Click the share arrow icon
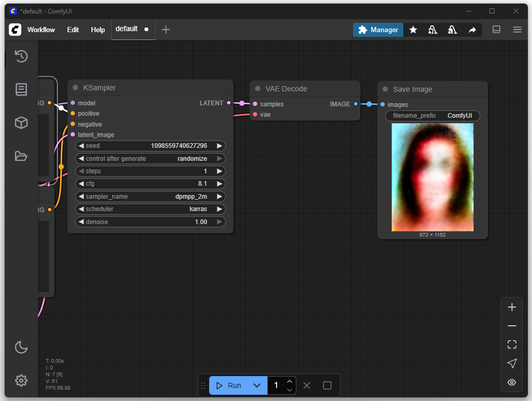 coord(472,30)
